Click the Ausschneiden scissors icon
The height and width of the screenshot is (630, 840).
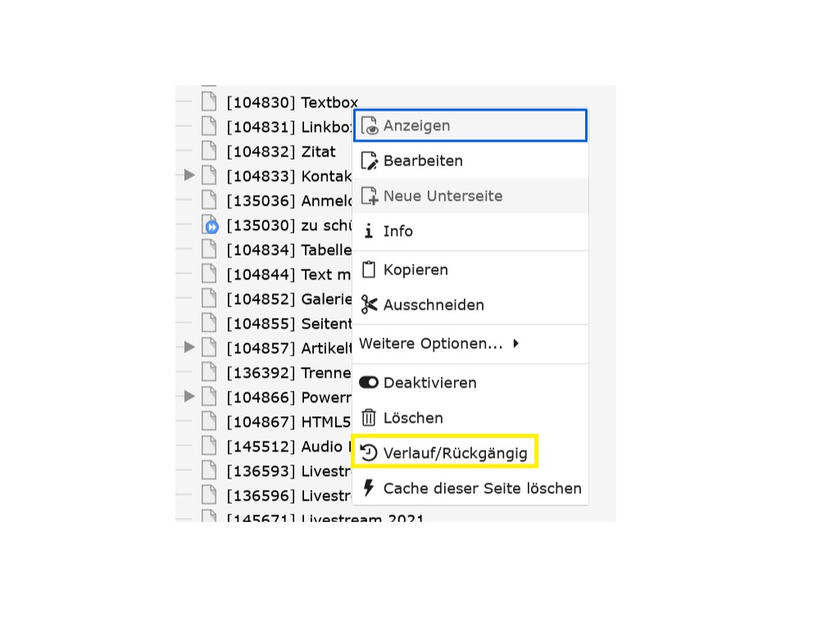pyautogui.click(x=369, y=305)
